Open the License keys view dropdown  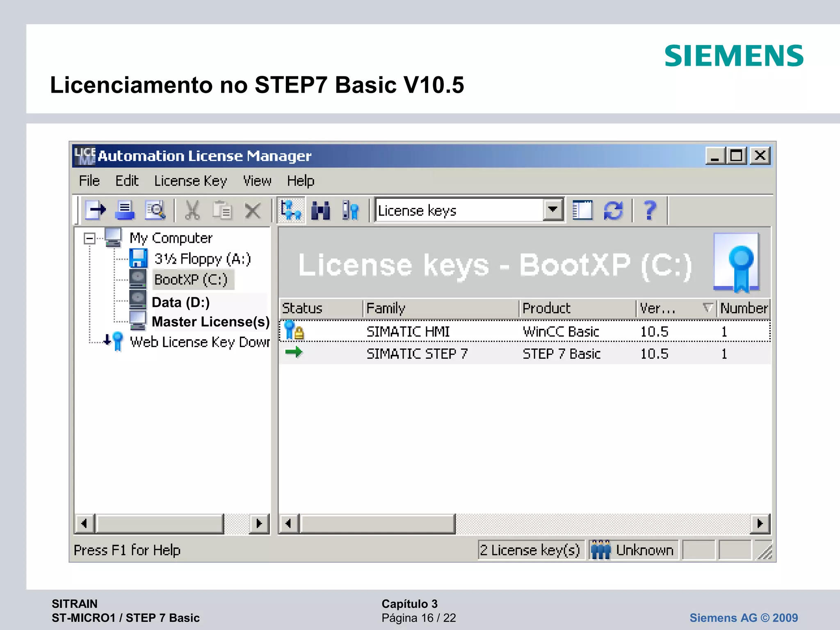(552, 210)
